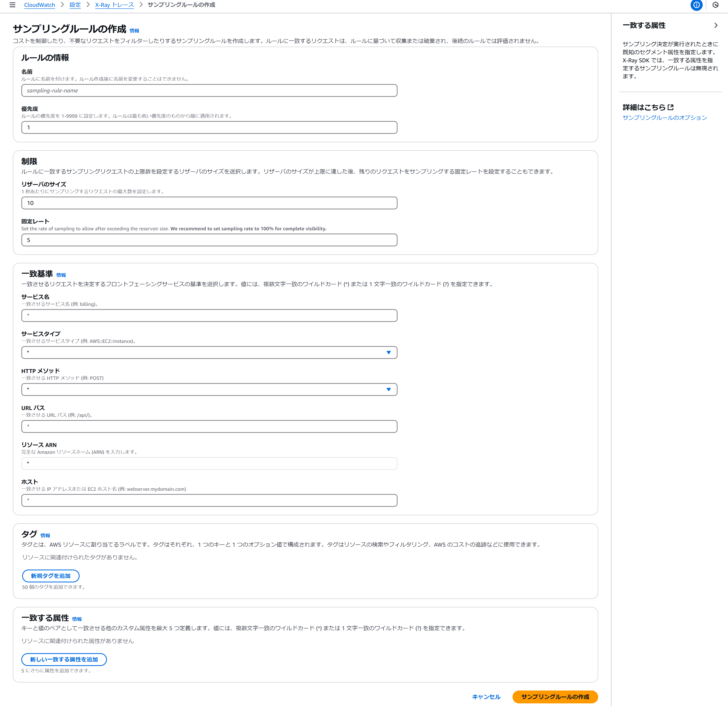728x707 pixels.
Task: Click the sampling-rule-name input field
Action: (209, 90)
